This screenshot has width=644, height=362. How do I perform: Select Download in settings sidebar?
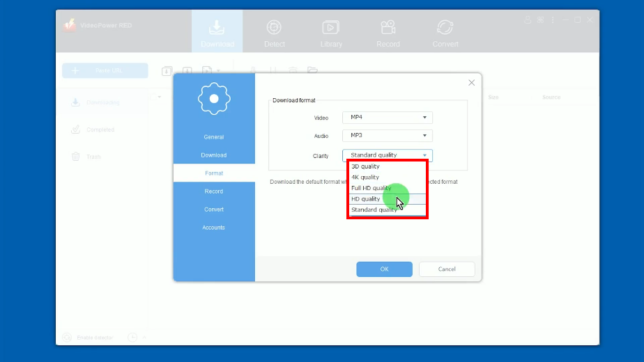point(214,155)
